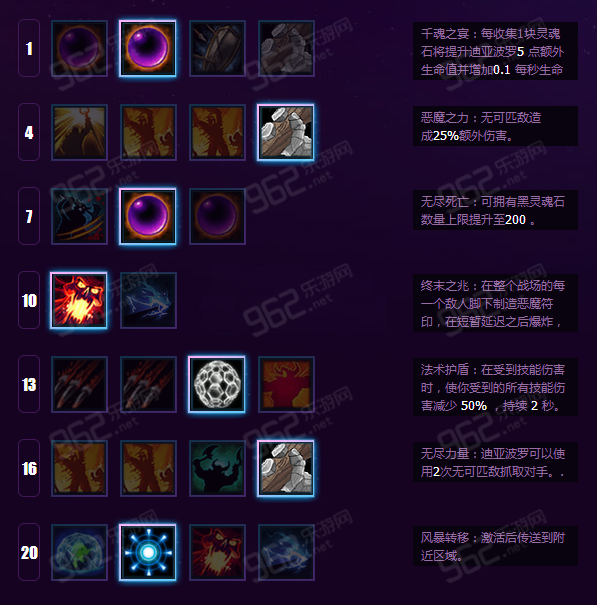Click the level 20 tier number label
This screenshot has width=597, height=605.
point(29,552)
